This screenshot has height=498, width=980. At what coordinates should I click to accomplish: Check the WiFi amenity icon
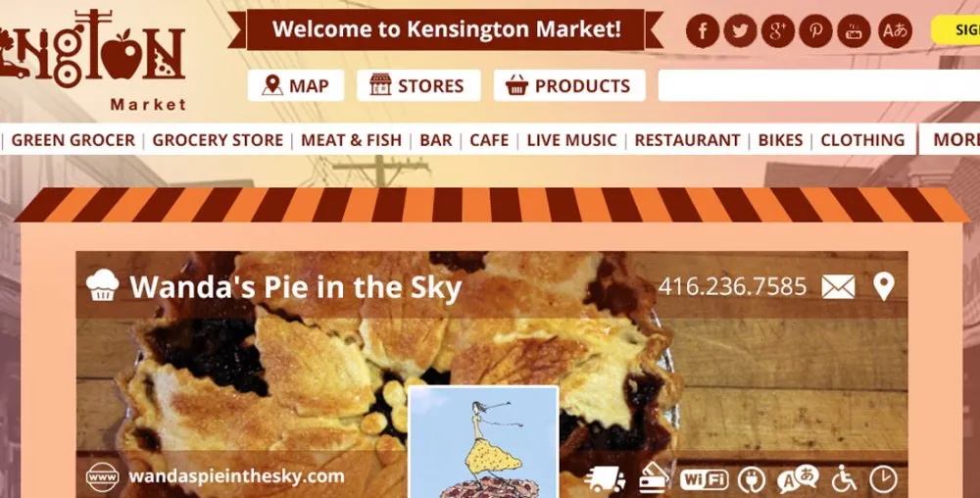pos(704,480)
